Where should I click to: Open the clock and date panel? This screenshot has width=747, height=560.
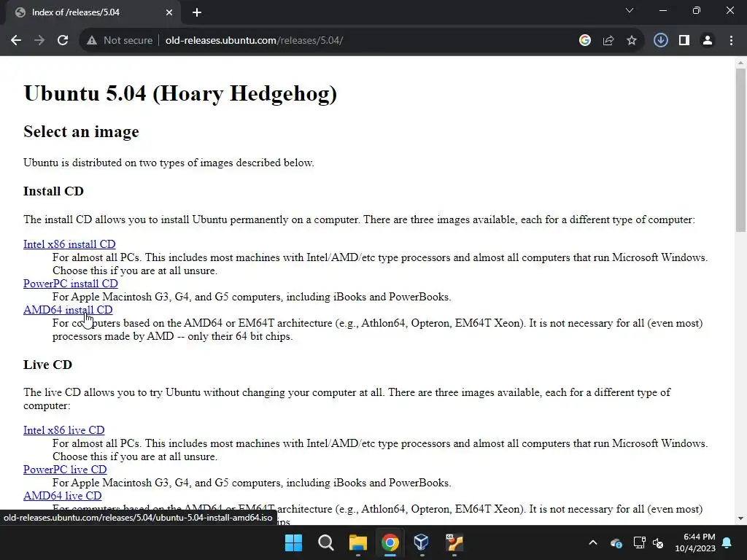(695, 542)
